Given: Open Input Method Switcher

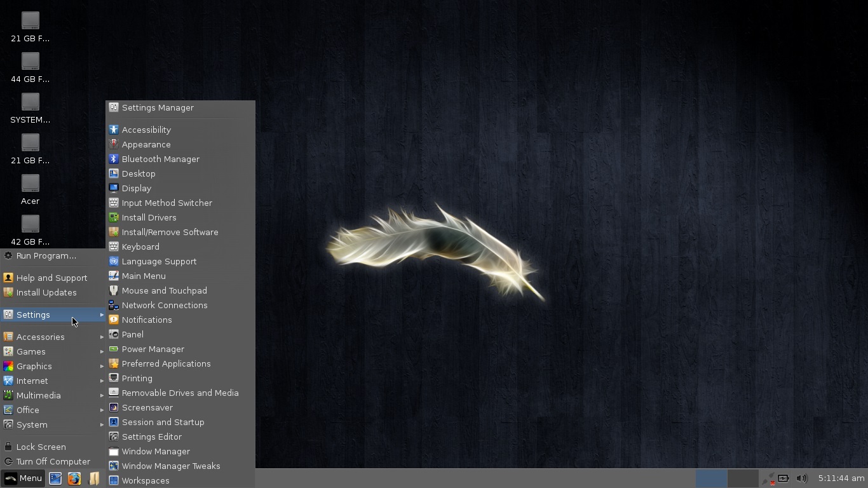Looking at the screenshot, I should 180,203.
